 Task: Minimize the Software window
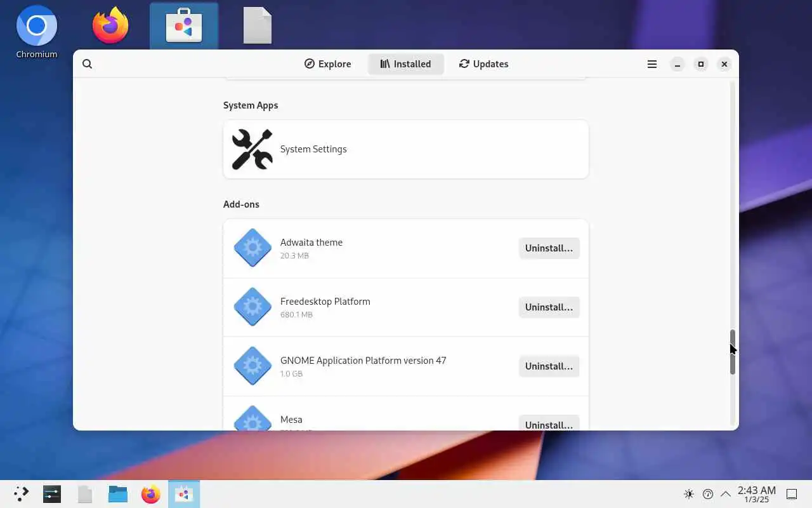coord(678,64)
